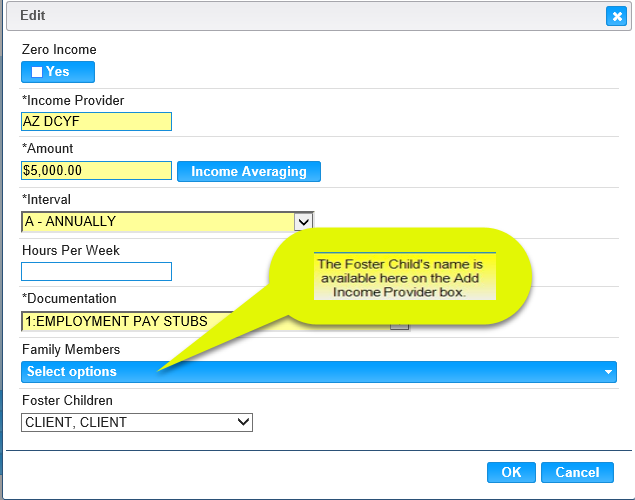Click the Cancel button

[577, 472]
